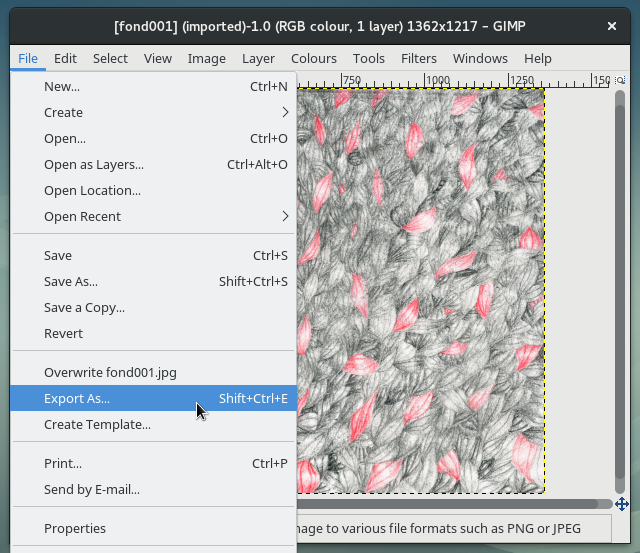Select Open Location... entry

(153, 191)
